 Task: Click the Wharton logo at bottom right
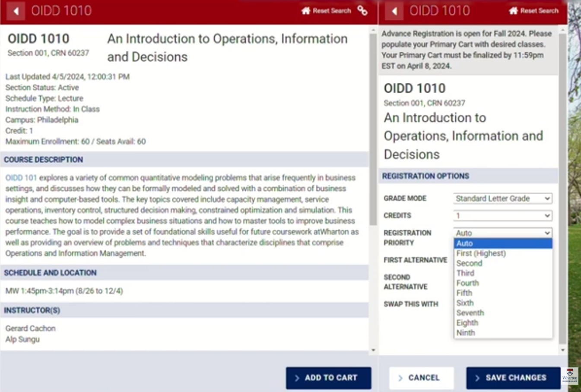click(x=570, y=376)
